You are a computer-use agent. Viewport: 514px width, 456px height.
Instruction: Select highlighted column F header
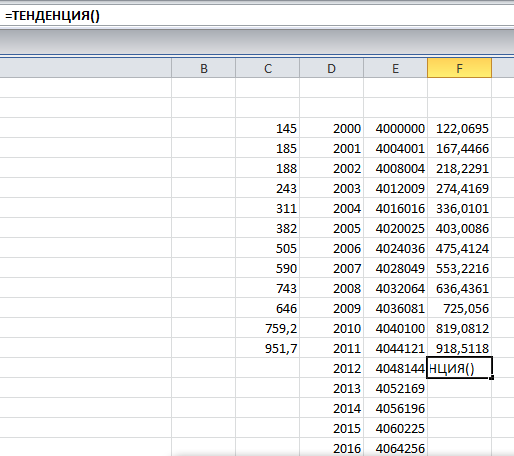(459, 68)
